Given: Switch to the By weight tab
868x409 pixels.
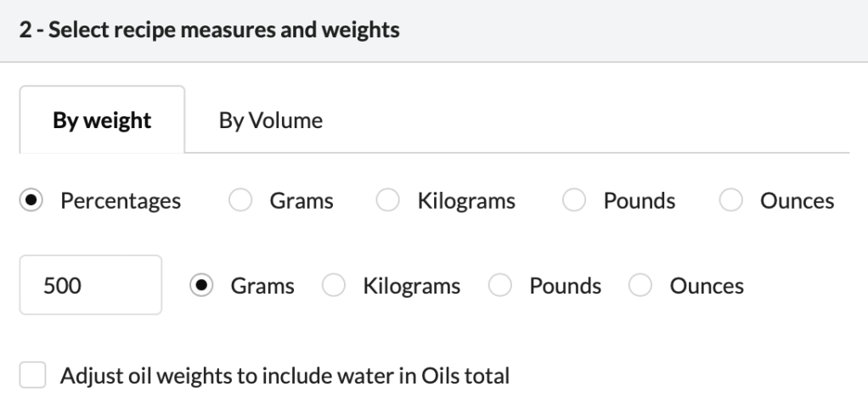Looking at the screenshot, I should 102,120.
